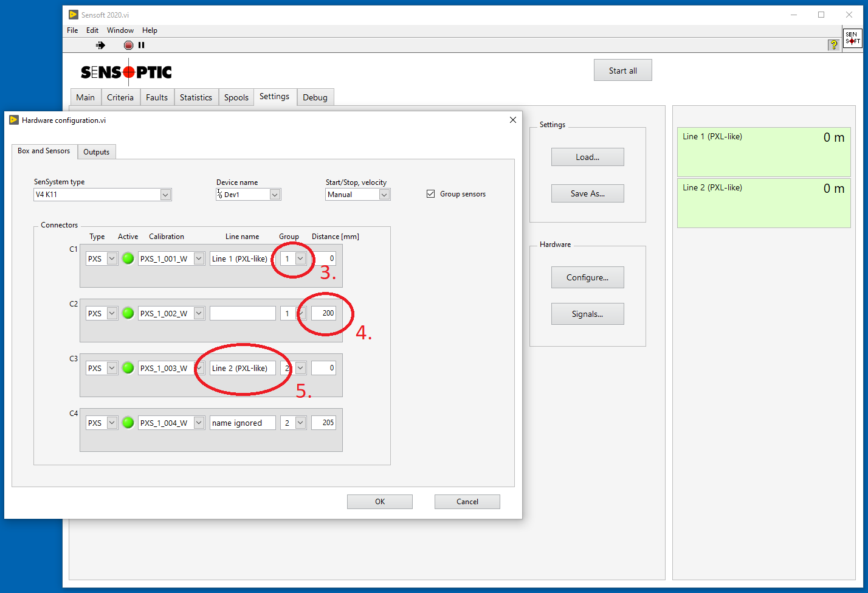Open the C4 Type PXS dropdown
The image size is (868, 593).
pyautogui.click(x=112, y=423)
